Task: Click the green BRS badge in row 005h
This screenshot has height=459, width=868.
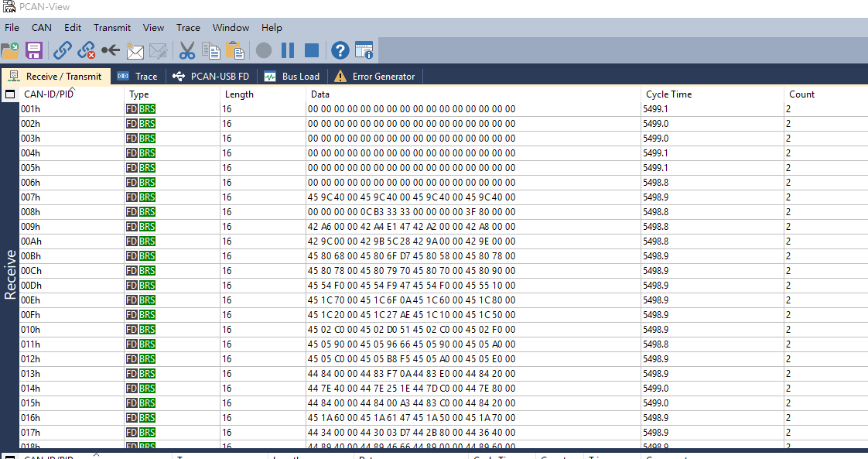Action: pyautogui.click(x=147, y=168)
